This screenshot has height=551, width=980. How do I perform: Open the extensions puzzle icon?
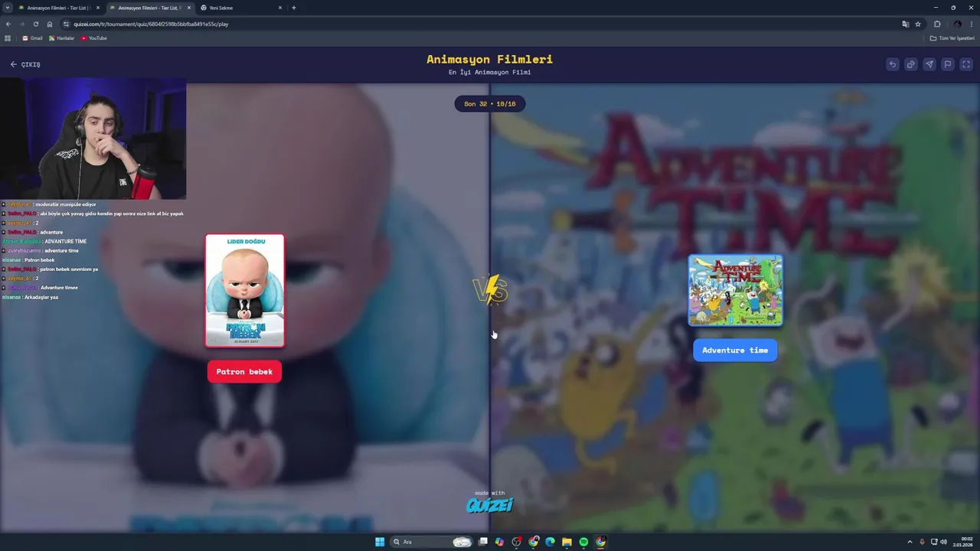(x=937, y=24)
